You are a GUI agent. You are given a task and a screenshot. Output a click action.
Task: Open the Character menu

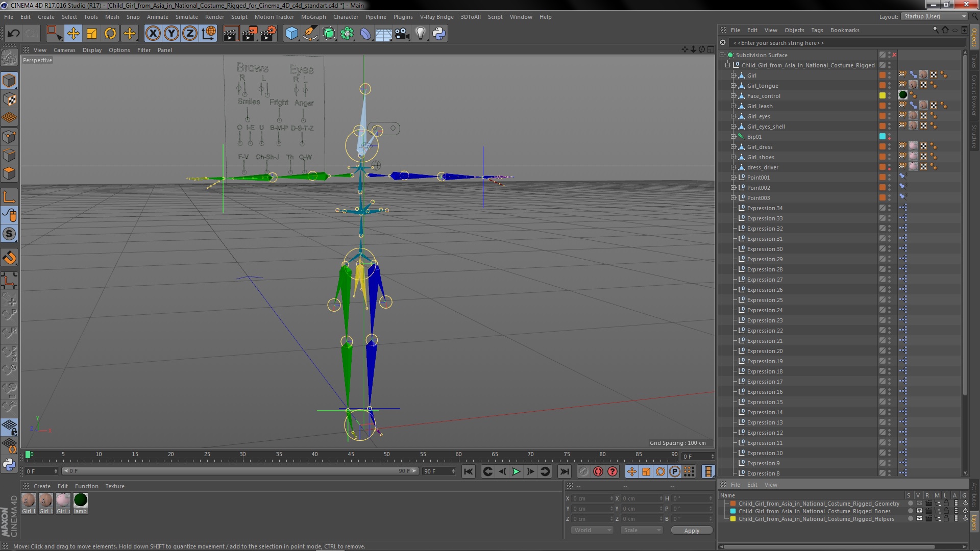point(346,17)
